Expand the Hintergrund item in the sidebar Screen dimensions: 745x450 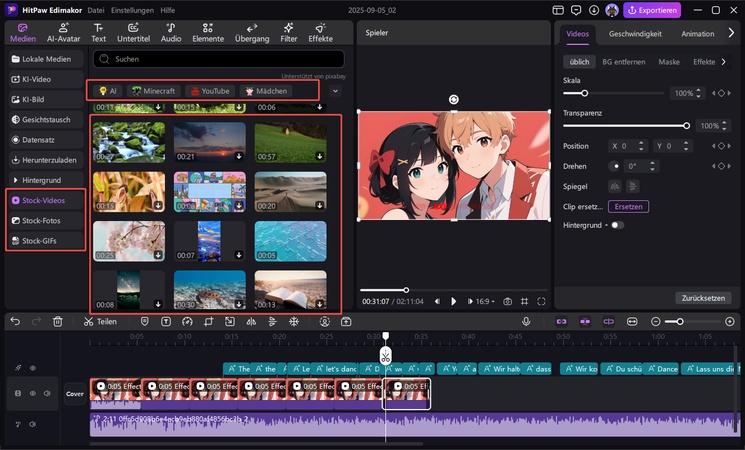(15, 180)
